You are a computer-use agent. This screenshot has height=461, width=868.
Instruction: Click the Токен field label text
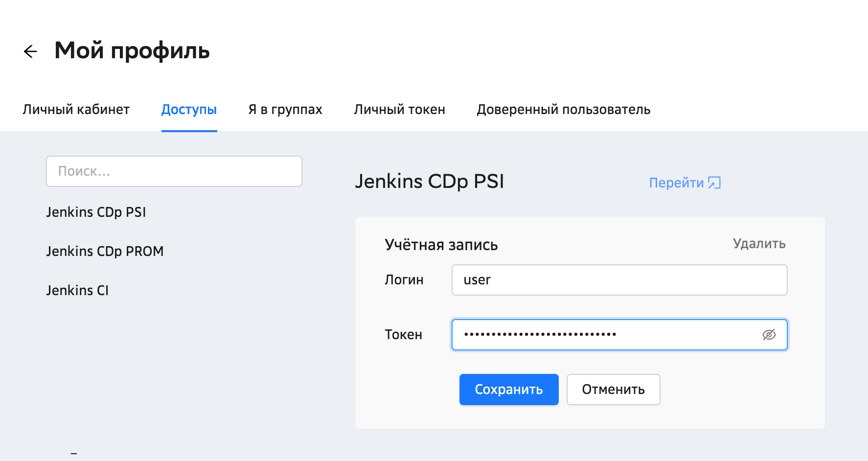(x=403, y=335)
